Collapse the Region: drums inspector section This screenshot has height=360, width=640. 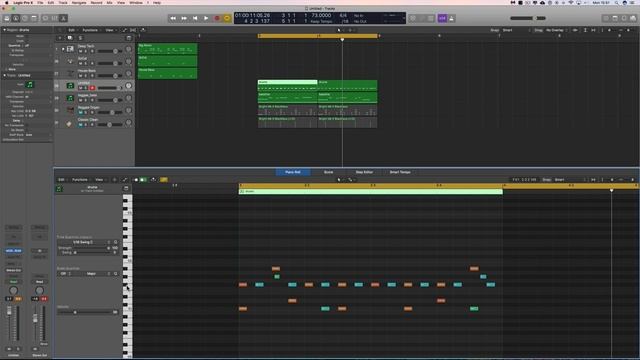tap(4, 30)
